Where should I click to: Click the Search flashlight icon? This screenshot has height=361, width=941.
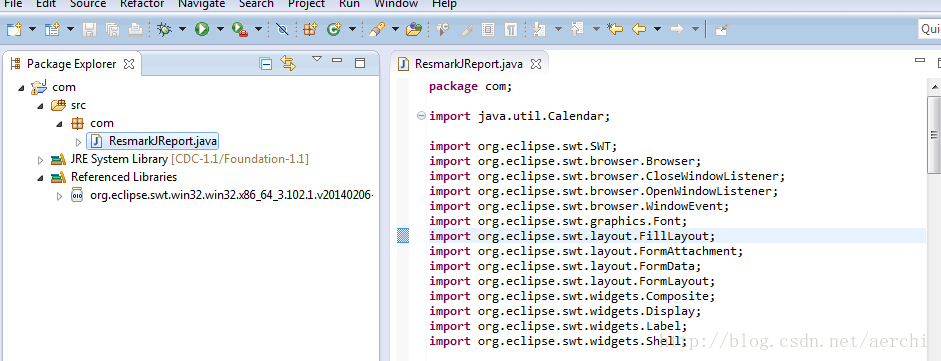(x=376, y=29)
